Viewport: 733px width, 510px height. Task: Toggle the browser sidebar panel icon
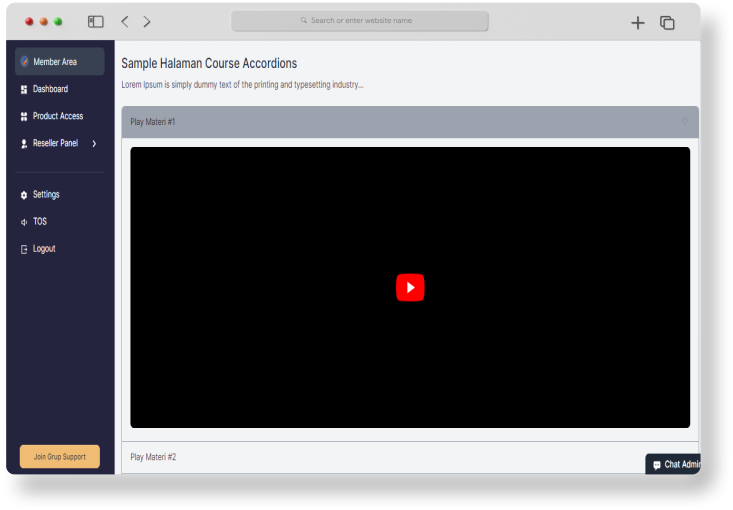(x=96, y=21)
